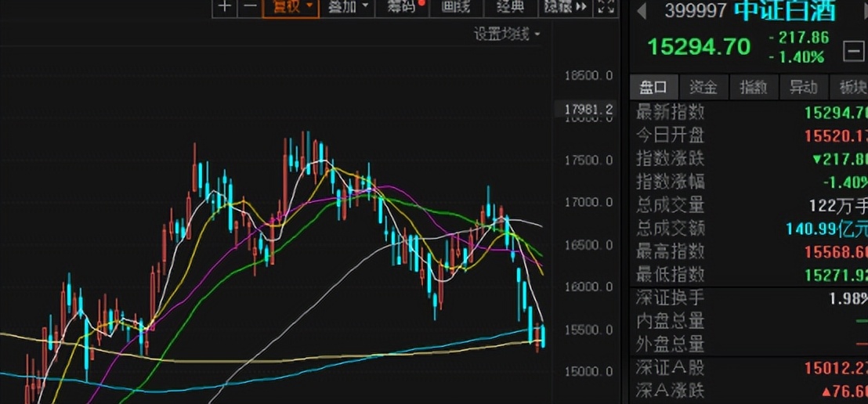The width and height of the screenshot is (868, 404).
Task: Click the 17000.0 price axis label
Action: 589,203
